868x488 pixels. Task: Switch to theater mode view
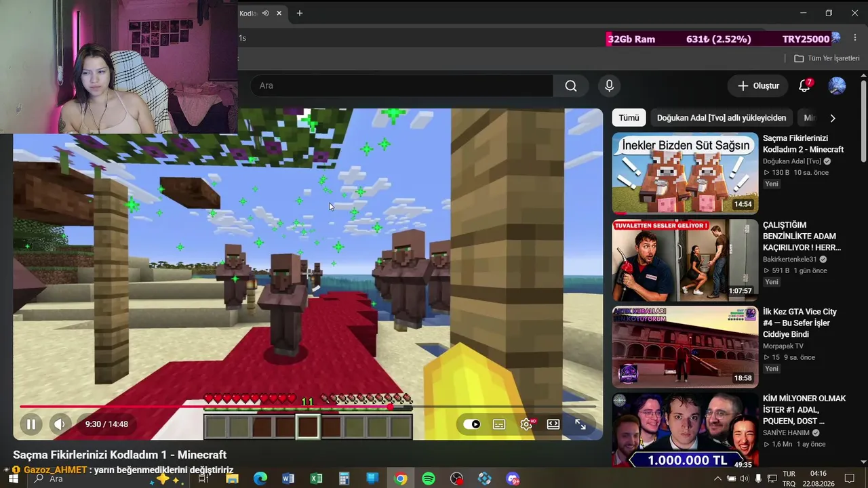point(553,424)
